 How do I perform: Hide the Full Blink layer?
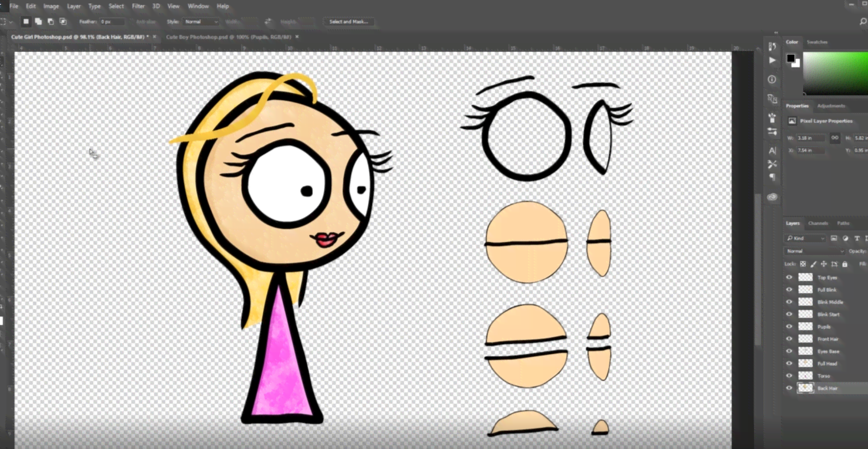click(789, 290)
